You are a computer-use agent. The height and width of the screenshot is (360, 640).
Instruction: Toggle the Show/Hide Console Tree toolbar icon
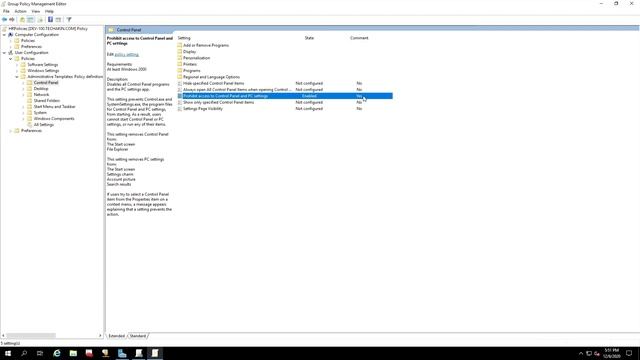point(30,20)
